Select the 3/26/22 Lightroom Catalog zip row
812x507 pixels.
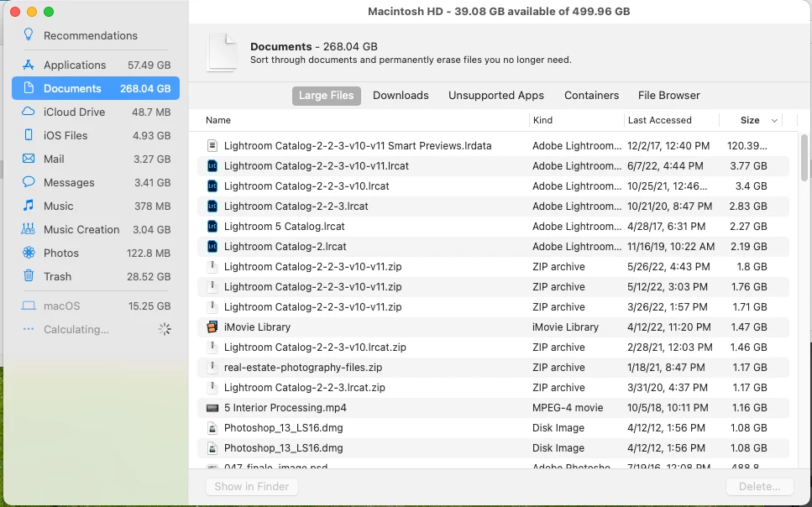493,307
